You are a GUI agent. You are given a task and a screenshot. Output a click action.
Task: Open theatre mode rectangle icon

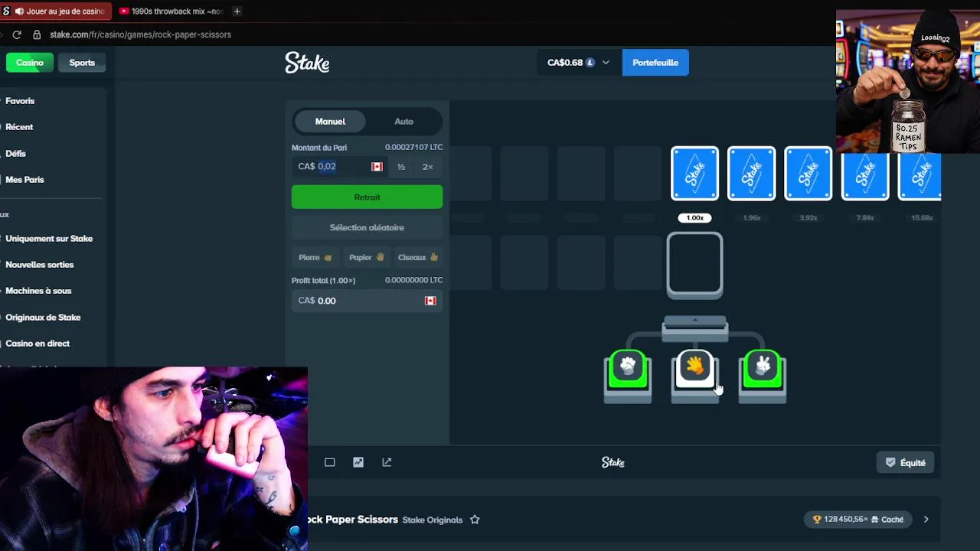pyautogui.click(x=330, y=462)
